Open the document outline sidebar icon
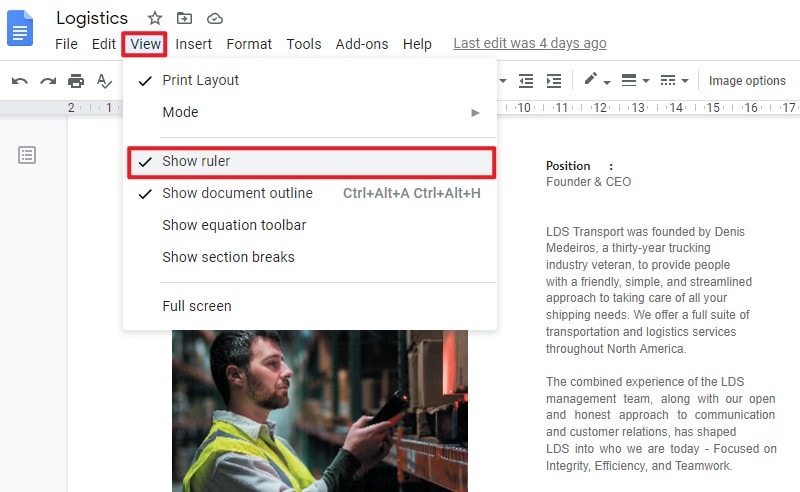Viewport: 800px width, 492px height. tap(27, 155)
